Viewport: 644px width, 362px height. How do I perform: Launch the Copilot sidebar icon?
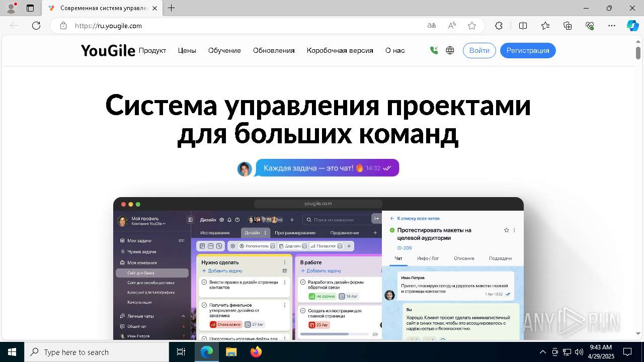(x=632, y=26)
